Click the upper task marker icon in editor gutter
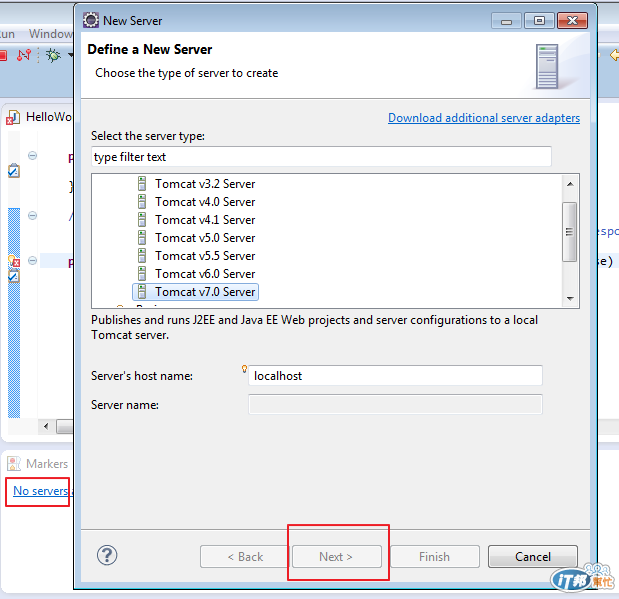This screenshot has height=599, width=619. pos(14,171)
